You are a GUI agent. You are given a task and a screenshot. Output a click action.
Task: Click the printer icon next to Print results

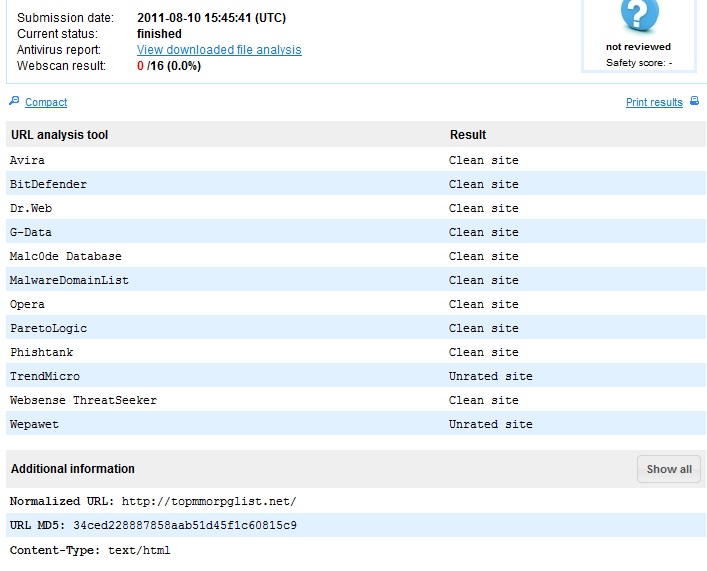694,101
